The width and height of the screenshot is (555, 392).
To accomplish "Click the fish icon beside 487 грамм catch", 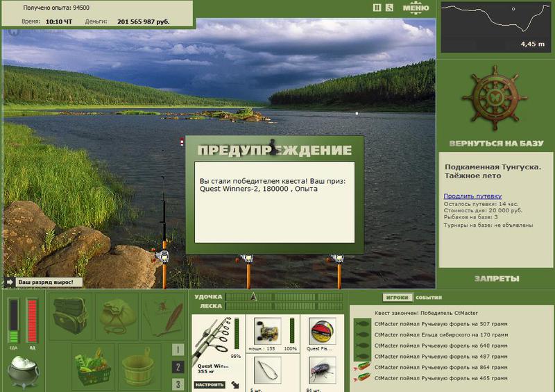I will pos(361,356).
